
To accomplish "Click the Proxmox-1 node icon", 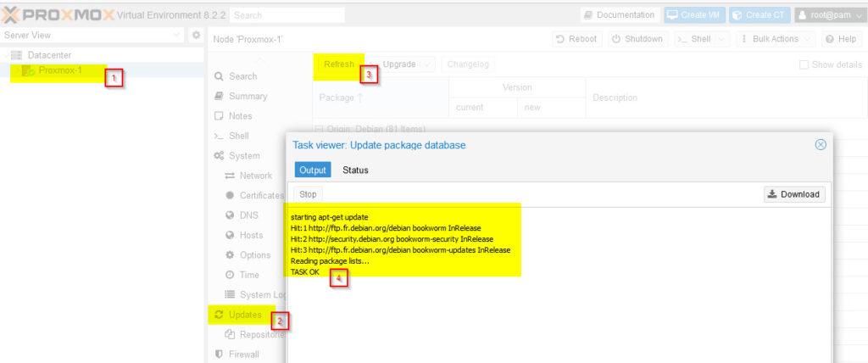I will point(28,70).
